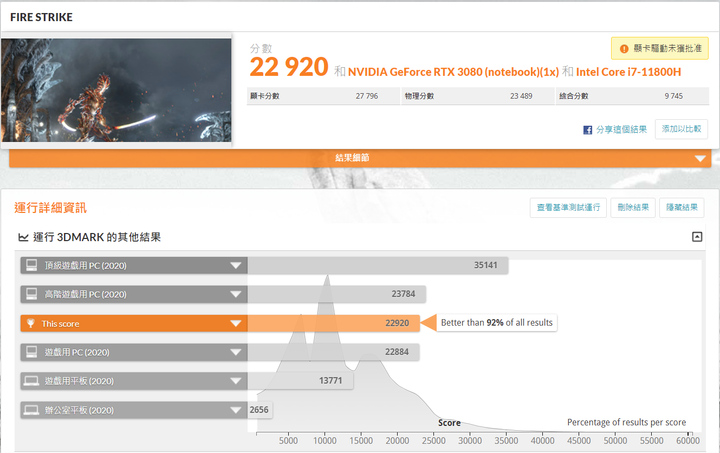Click the 22884 score bar
The width and height of the screenshot is (720, 453).
(333, 352)
